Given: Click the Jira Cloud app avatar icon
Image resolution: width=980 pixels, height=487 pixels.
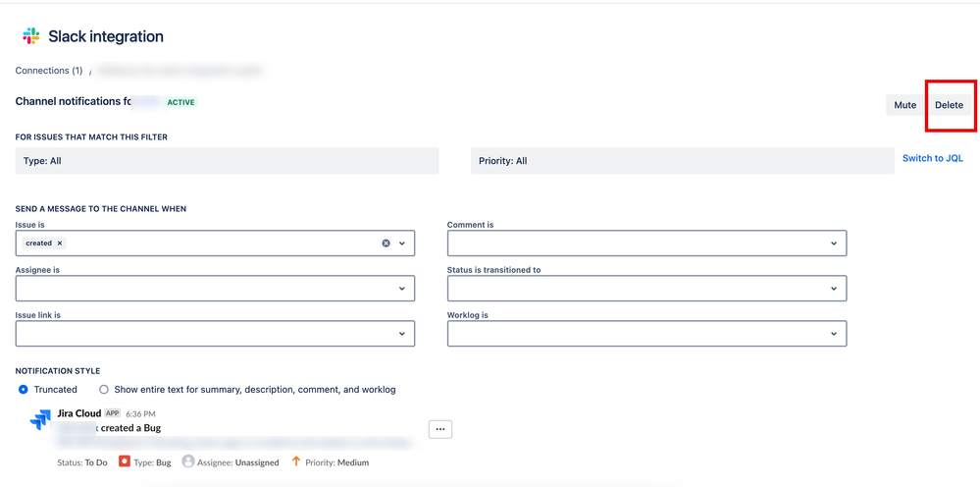Looking at the screenshot, I should click(x=40, y=419).
